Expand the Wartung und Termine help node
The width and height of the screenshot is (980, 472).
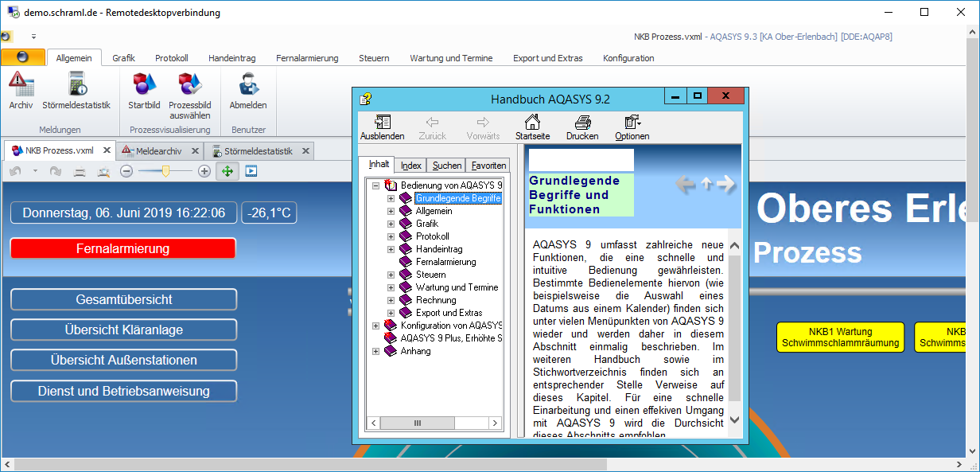click(x=391, y=287)
